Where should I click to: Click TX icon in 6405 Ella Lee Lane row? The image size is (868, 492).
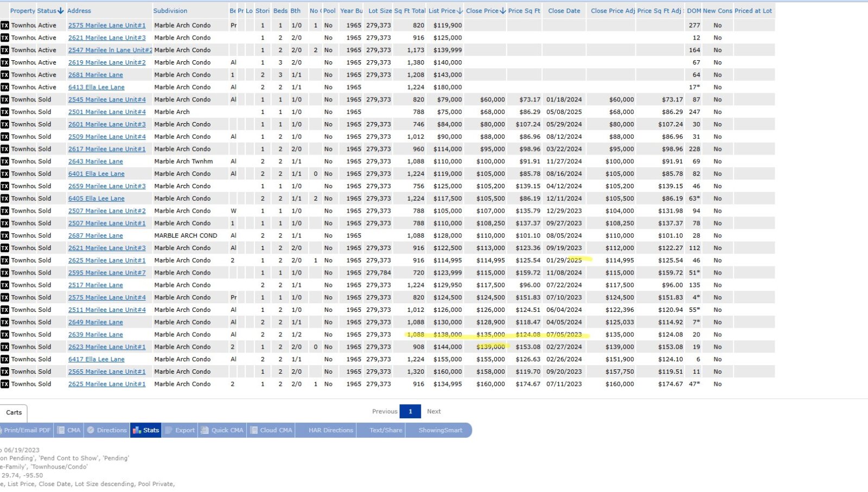5,199
